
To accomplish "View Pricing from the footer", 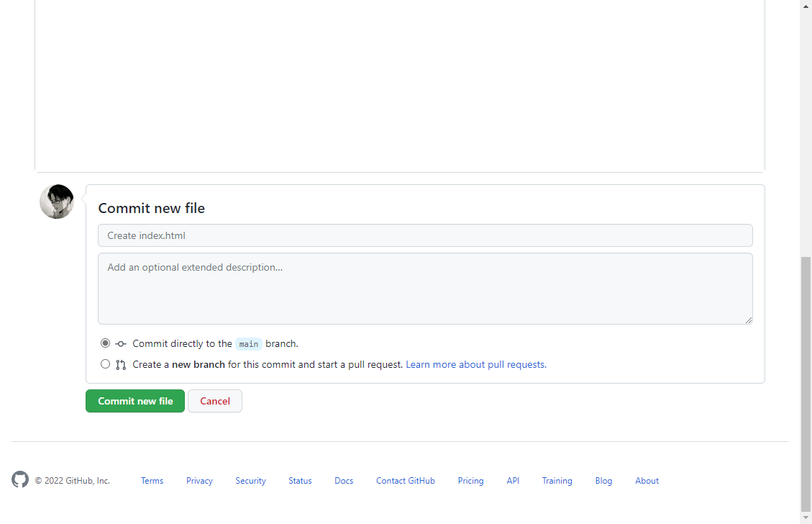I will [470, 481].
